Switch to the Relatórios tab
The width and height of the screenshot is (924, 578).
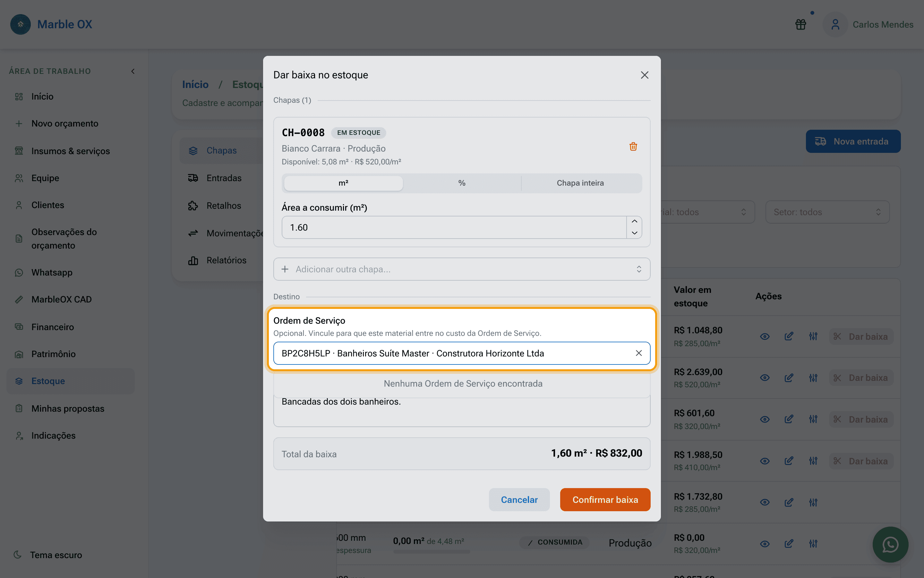click(x=221, y=260)
